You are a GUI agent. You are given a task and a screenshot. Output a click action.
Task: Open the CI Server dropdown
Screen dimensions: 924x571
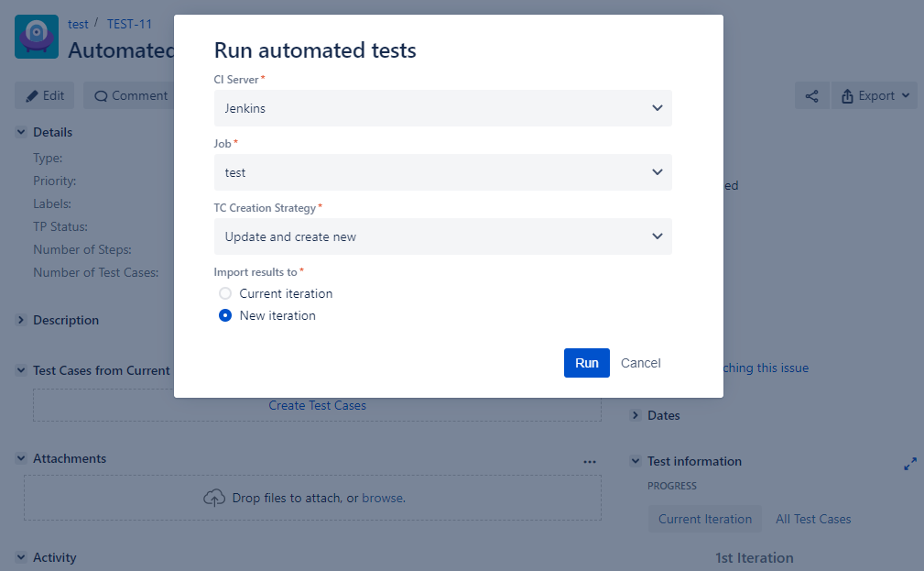442,108
